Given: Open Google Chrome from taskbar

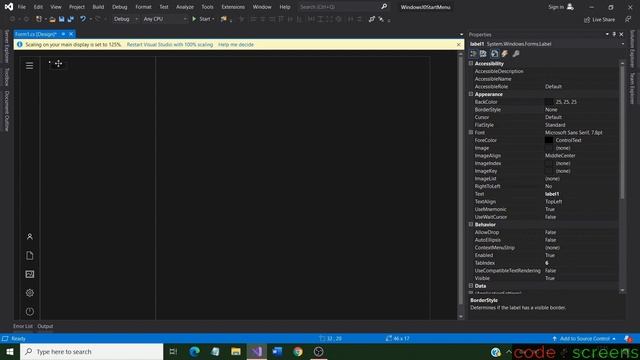Looking at the screenshot, I should [298, 351].
